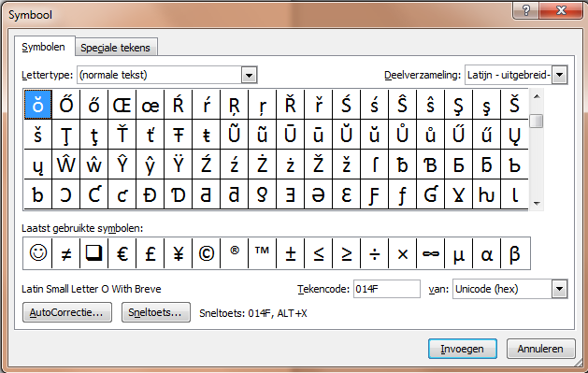Select capital Ř with caron
This screenshot has height=373, width=588.
[x=290, y=105]
